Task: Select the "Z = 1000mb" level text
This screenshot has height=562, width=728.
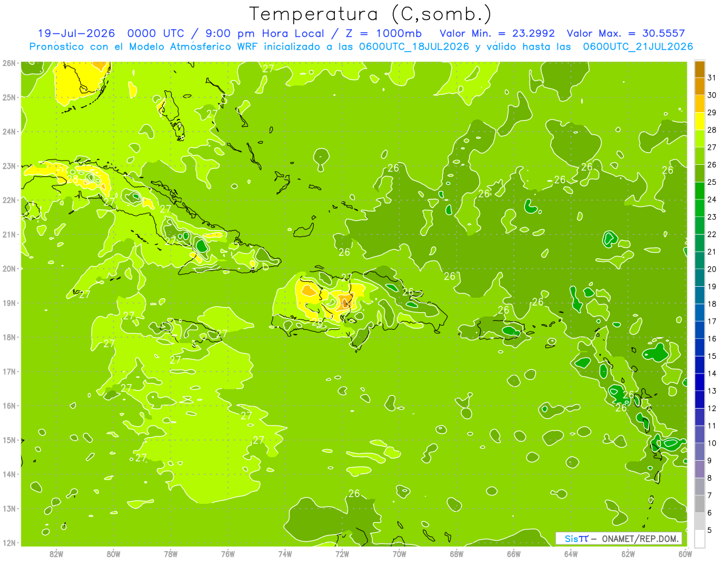Action: pos(383,33)
